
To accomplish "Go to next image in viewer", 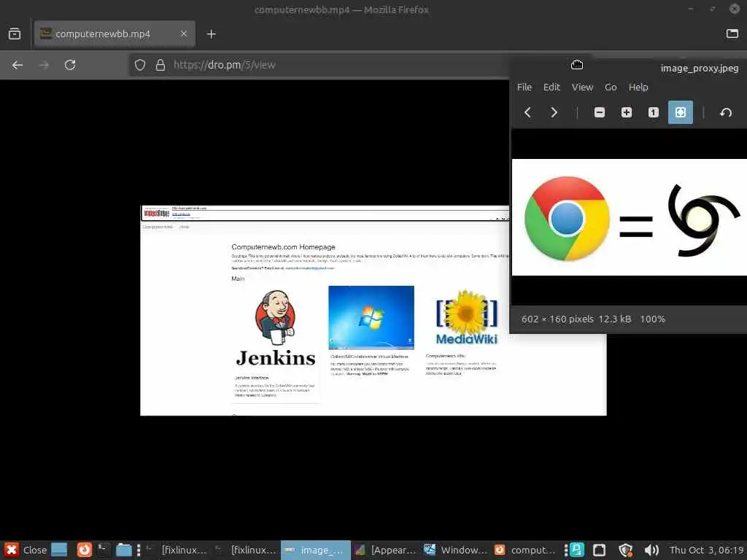I will point(554,112).
